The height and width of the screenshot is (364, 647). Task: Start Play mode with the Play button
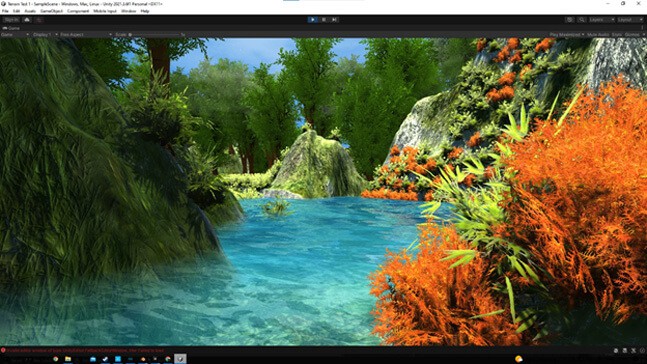(x=312, y=19)
